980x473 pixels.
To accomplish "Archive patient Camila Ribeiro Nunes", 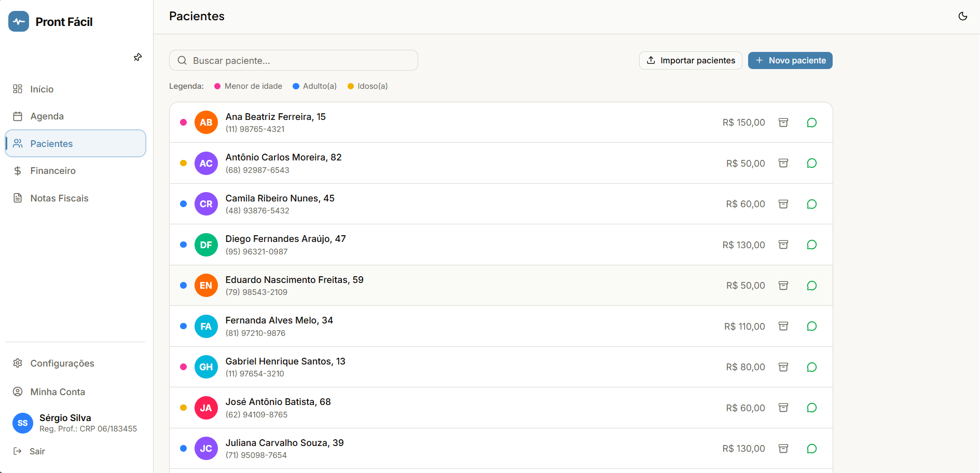I will pos(783,204).
